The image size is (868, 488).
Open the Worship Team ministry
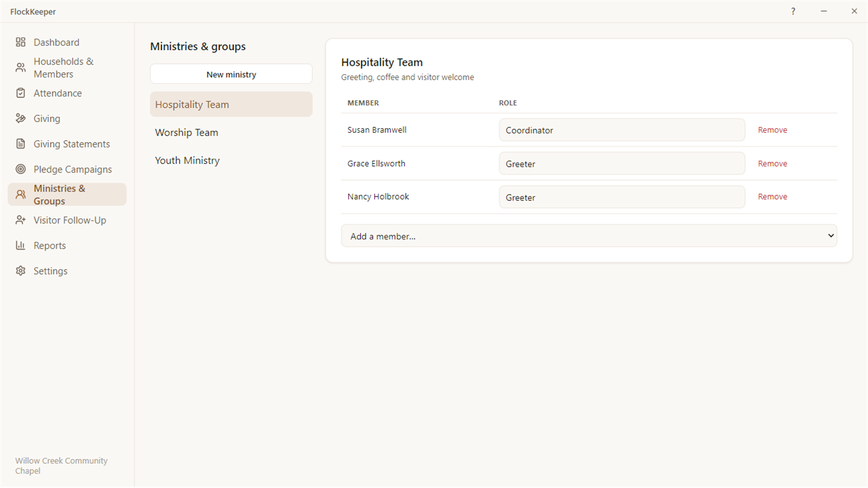231,132
